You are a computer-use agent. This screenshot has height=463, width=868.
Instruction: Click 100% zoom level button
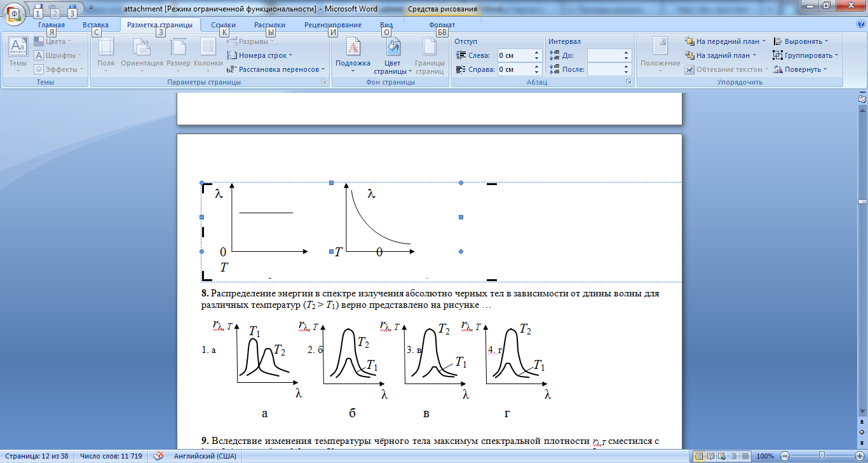click(x=764, y=457)
